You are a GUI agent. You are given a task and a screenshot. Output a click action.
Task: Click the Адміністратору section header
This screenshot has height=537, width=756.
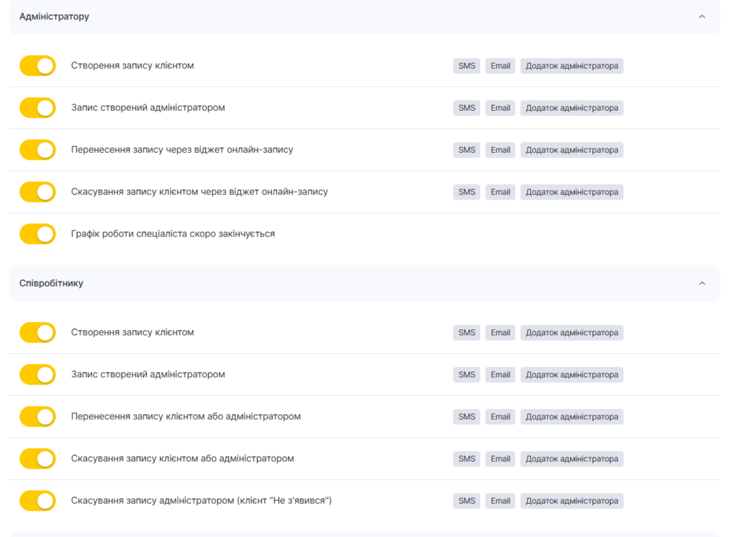click(55, 16)
